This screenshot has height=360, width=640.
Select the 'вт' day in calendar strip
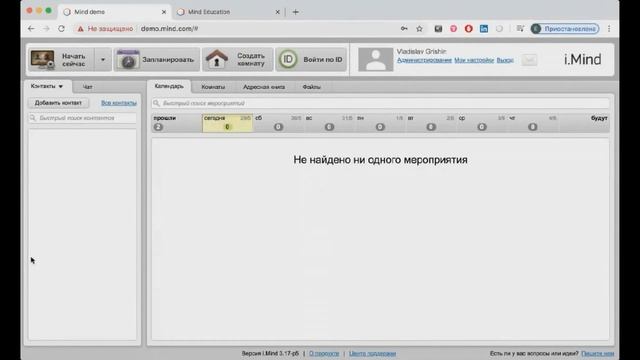pos(431,123)
